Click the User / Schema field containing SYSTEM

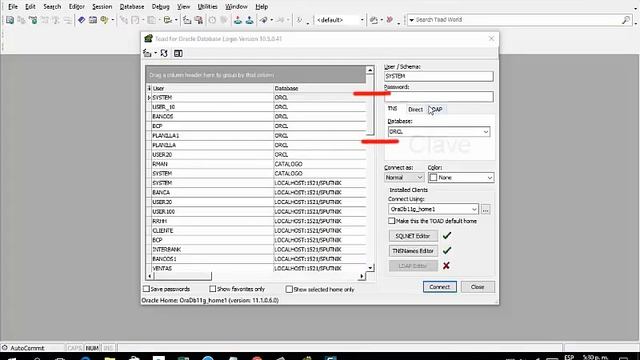(x=439, y=76)
